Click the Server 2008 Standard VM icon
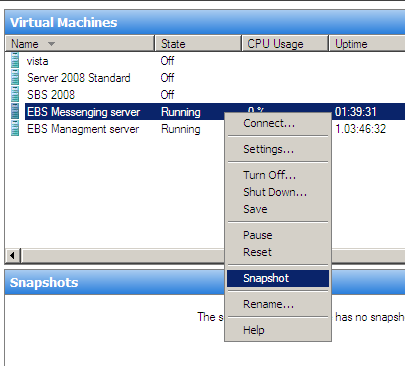 click(15, 78)
